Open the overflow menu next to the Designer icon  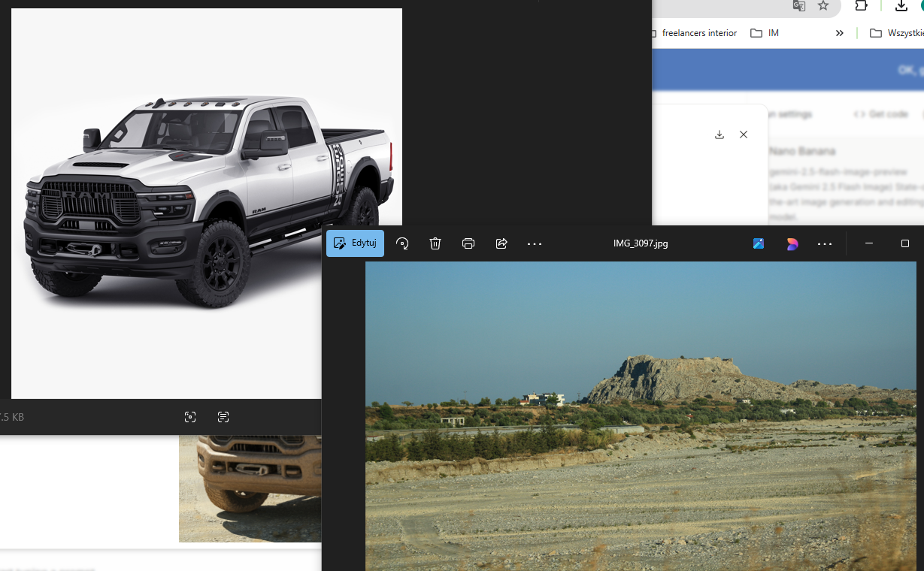click(825, 243)
